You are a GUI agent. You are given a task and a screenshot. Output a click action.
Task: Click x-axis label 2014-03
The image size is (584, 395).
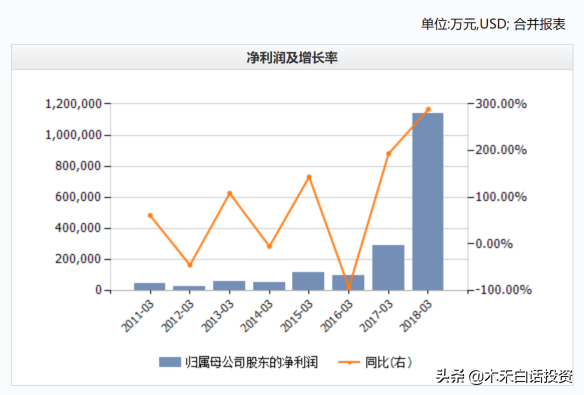(x=257, y=316)
